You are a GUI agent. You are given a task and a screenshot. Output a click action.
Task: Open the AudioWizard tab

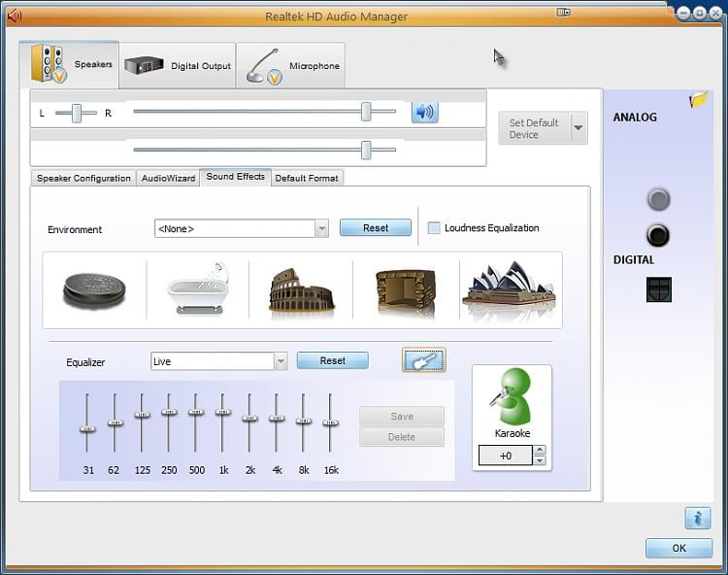168,179
